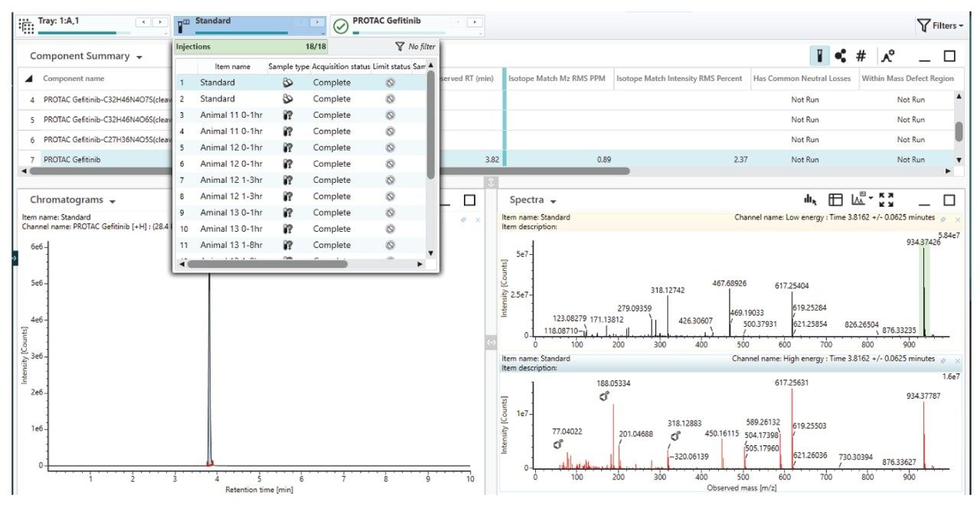This screenshot has width=980, height=508.
Task: Click the Injections list vertical scrollbar thumb
Action: click(430, 125)
